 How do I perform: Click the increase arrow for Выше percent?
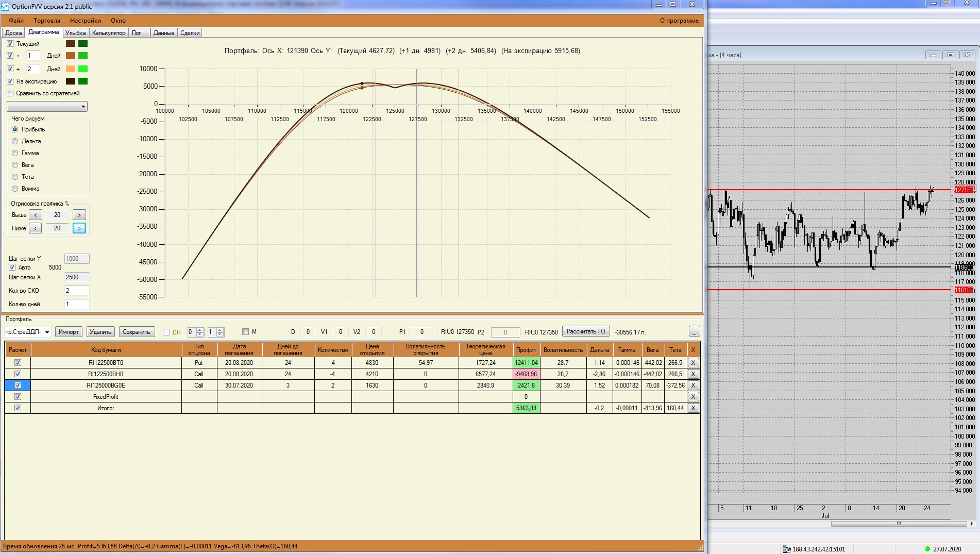pyautogui.click(x=79, y=215)
